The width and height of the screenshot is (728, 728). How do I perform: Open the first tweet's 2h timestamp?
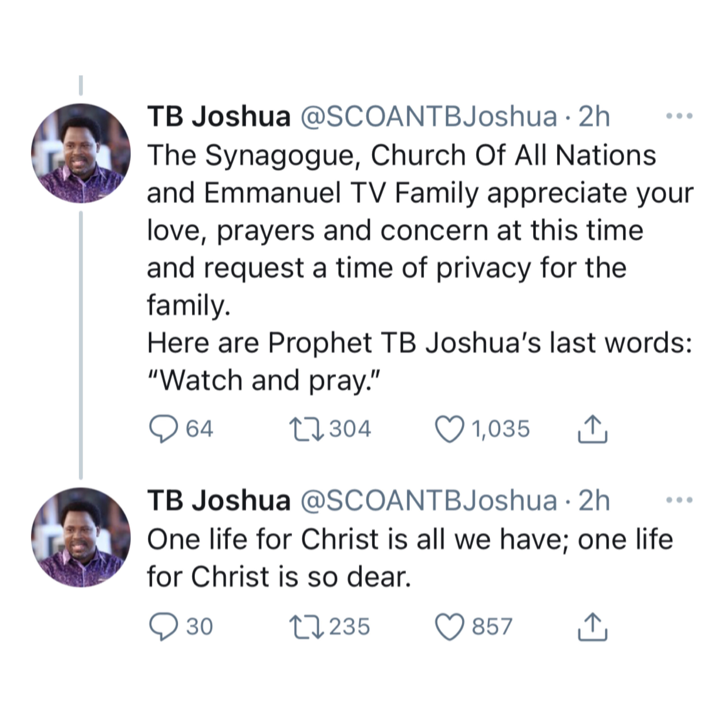pos(594,116)
